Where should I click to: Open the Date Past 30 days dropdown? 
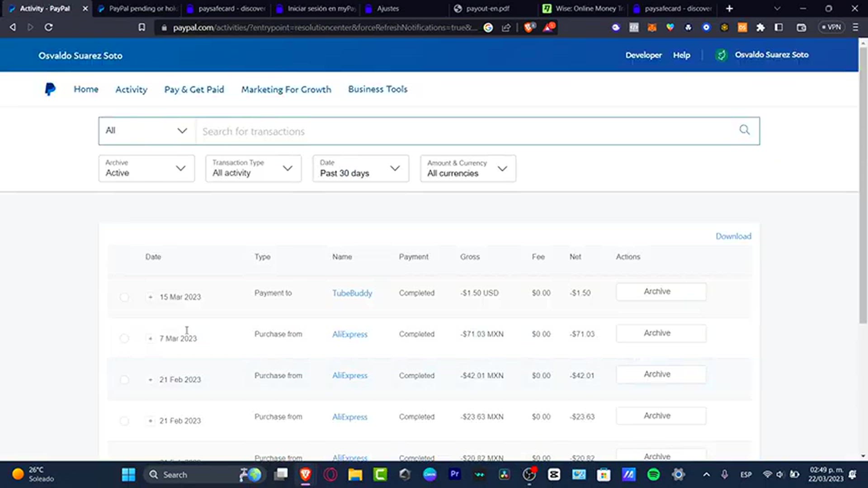point(360,168)
